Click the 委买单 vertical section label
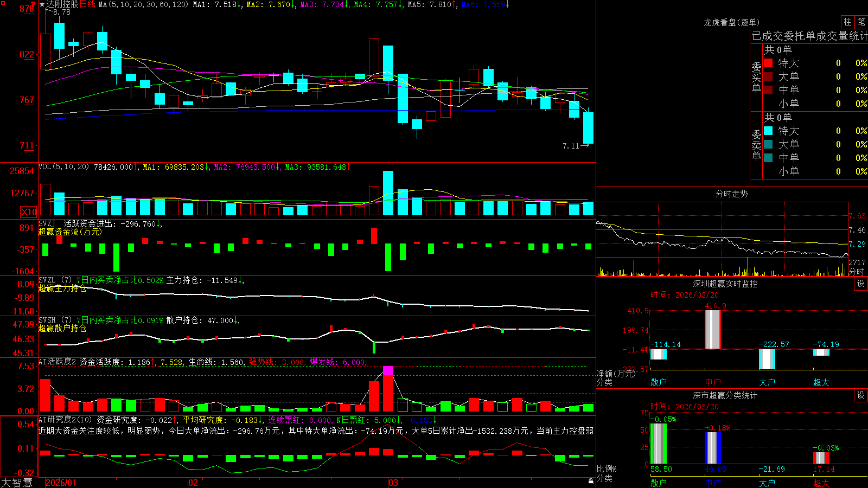Image resolution: width=868 pixels, height=488 pixels. 756,78
